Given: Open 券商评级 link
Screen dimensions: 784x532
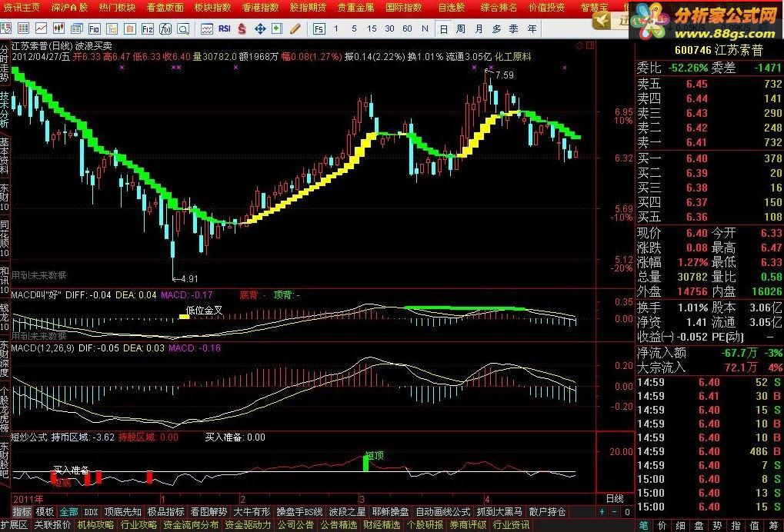Looking at the screenshot, I should point(469,525).
